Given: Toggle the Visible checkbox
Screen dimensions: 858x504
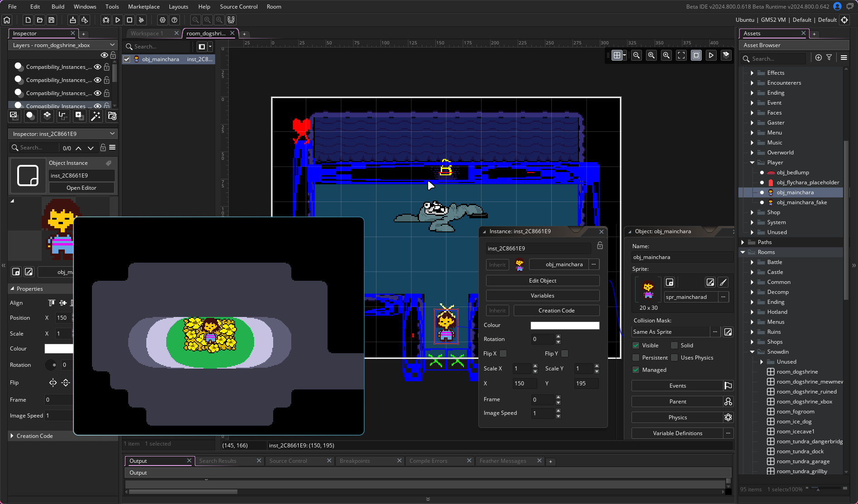Looking at the screenshot, I should 636,346.
